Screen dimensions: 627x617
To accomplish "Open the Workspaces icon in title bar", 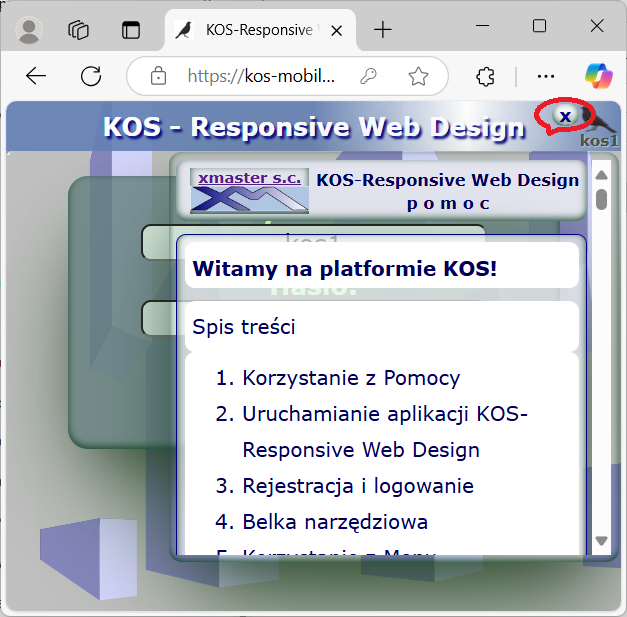I will [79, 30].
